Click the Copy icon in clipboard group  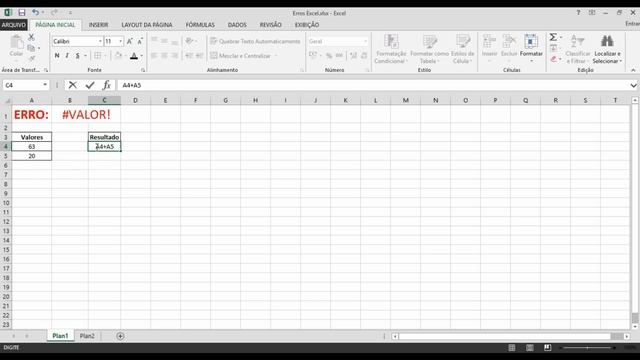31,48
